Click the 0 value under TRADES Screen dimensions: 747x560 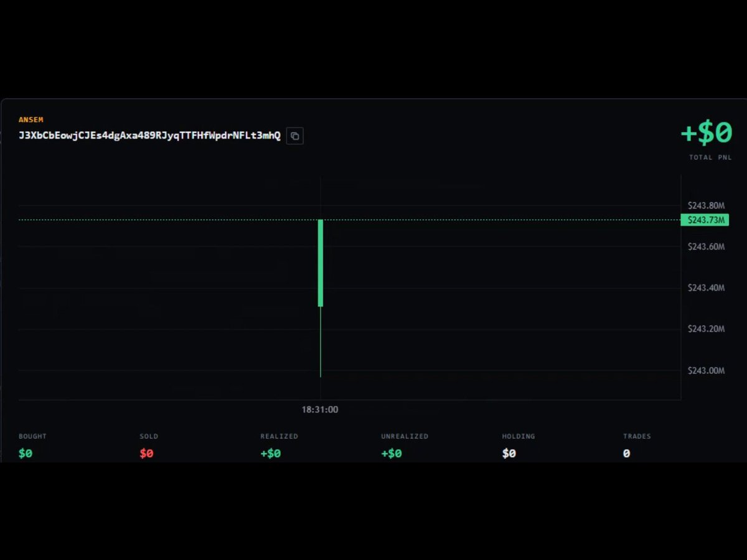coord(626,454)
